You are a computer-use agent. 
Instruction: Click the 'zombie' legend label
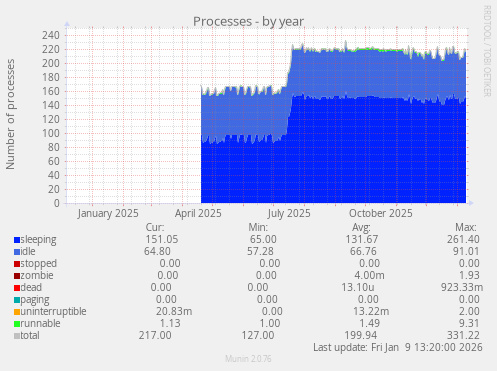37,275
